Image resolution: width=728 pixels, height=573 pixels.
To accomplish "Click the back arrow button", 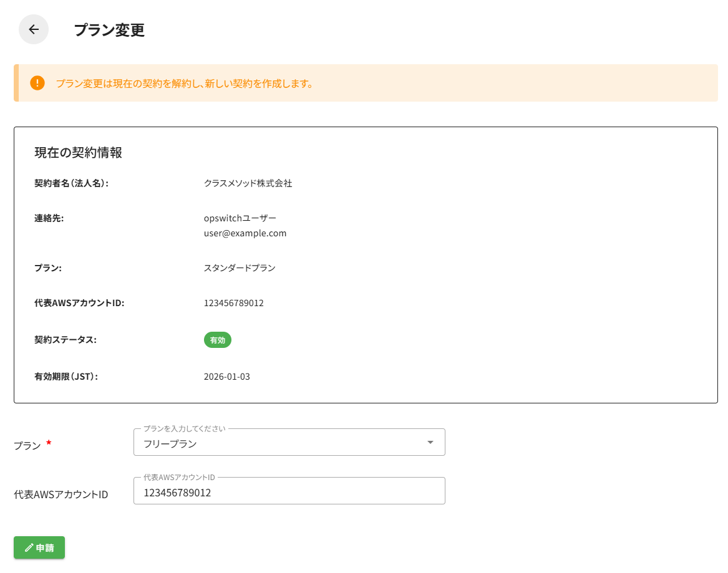I will pyautogui.click(x=34, y=29).
